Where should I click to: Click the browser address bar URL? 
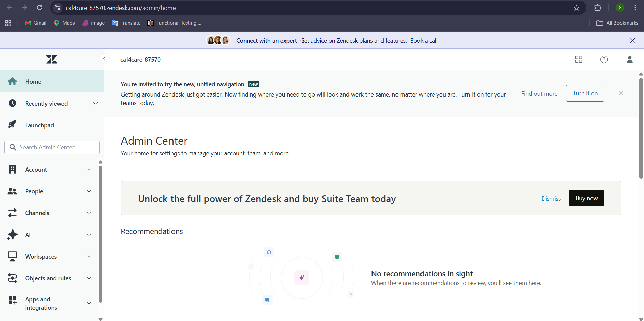121,8
